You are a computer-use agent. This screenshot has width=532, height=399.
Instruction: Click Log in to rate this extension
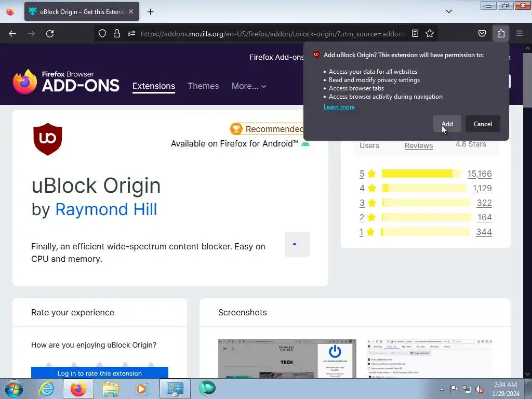pyautogui.click(x=99, y=373)
